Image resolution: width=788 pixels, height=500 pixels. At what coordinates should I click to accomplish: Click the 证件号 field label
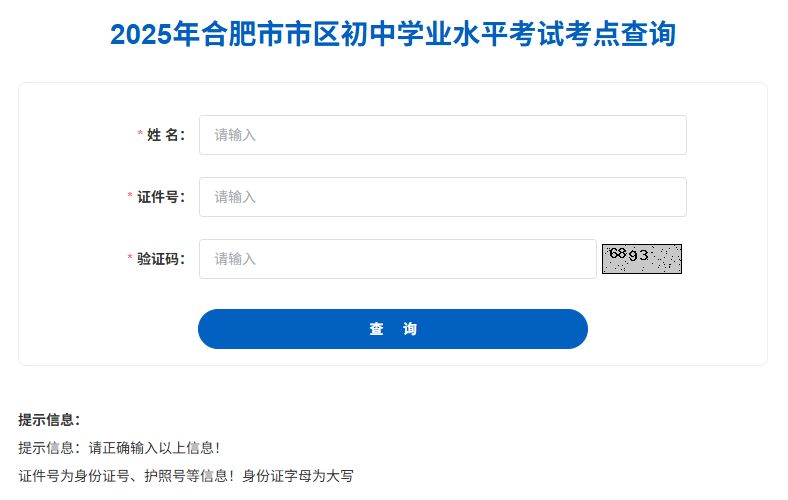pos(161,197)
